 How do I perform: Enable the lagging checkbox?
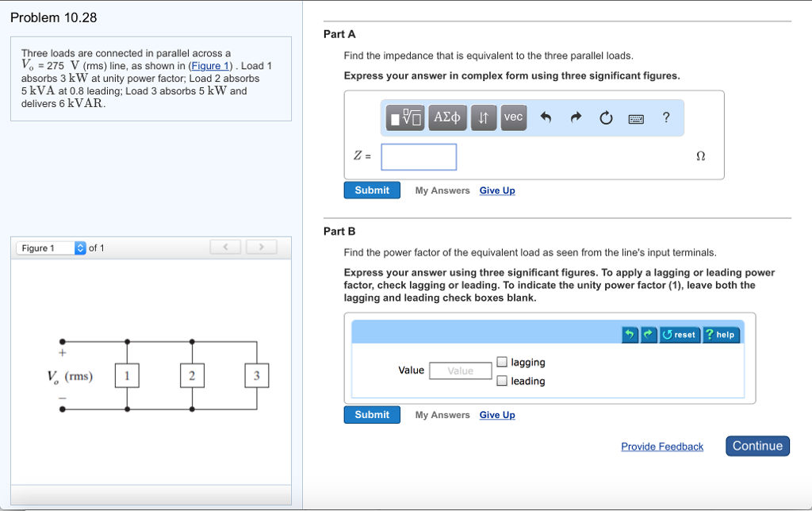[502, 361]
